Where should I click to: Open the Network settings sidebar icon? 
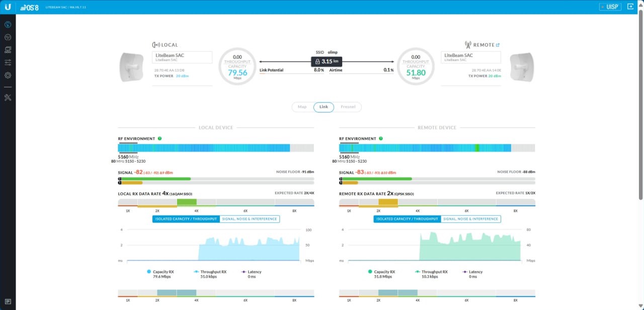pyautogui.click(x=8, y=50)
